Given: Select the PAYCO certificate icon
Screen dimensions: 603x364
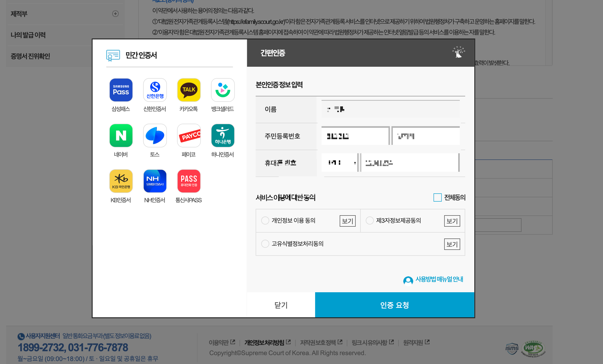Looking at the screenshot, I should coord(189,135).
